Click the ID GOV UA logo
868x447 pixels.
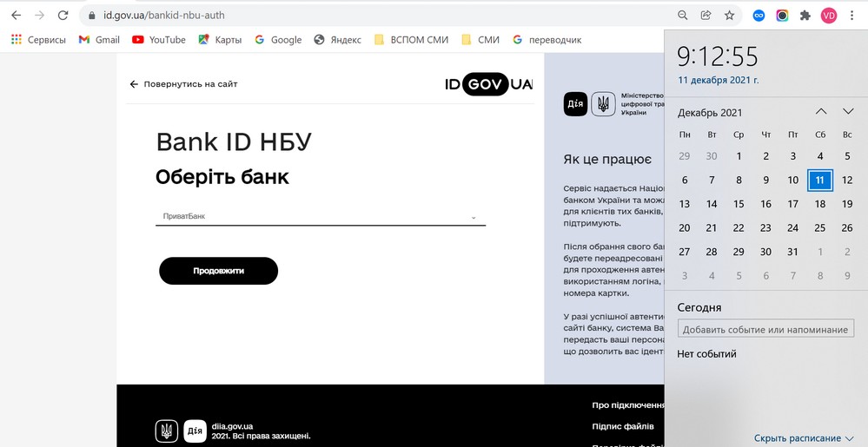(489, 84)
